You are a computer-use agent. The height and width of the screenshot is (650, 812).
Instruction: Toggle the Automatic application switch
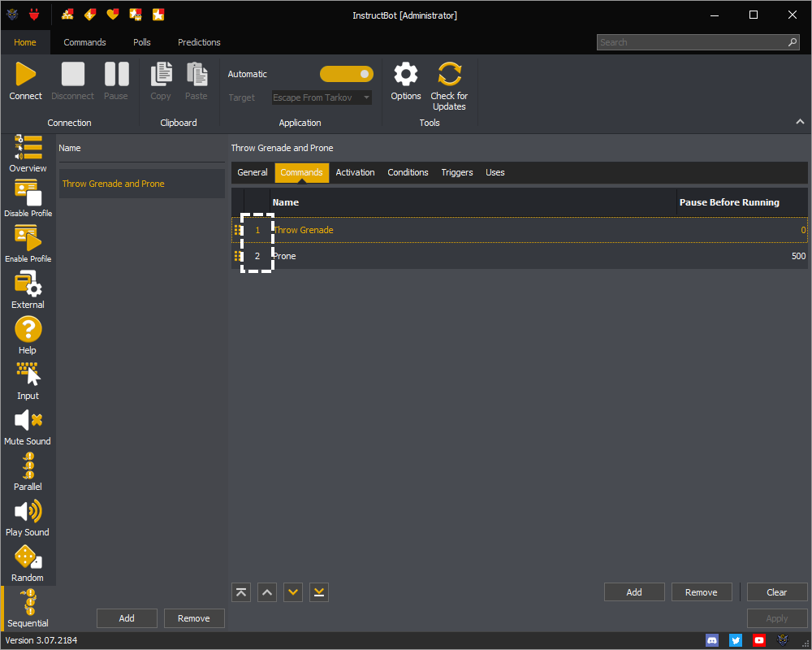[x=347, y=74]
